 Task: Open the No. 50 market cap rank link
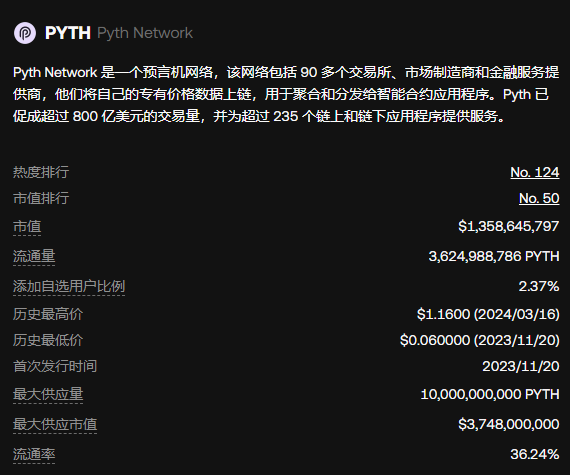[539, 198]
